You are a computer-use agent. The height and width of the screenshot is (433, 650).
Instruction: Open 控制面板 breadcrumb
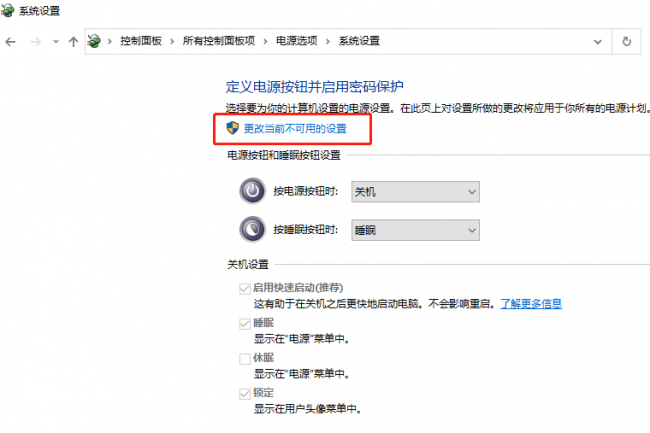(141, 41)
